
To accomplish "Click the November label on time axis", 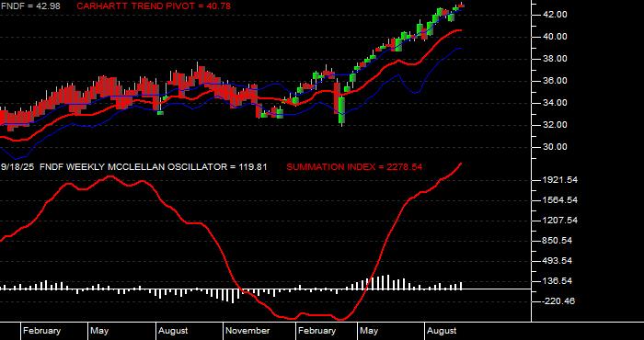I will 248,331.
